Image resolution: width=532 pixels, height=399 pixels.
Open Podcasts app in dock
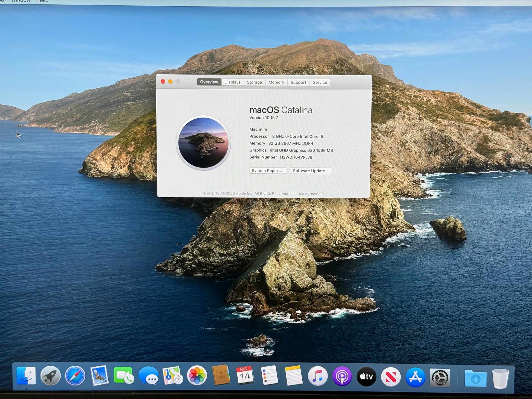342,377
